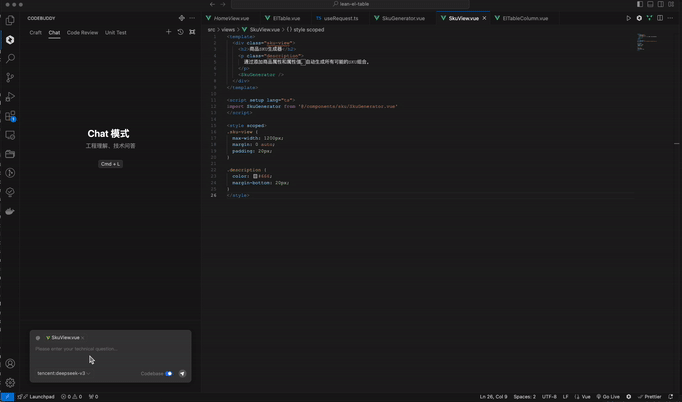
Task: Open the Testing checkmark activity icon
Action: tap(10, 192)
